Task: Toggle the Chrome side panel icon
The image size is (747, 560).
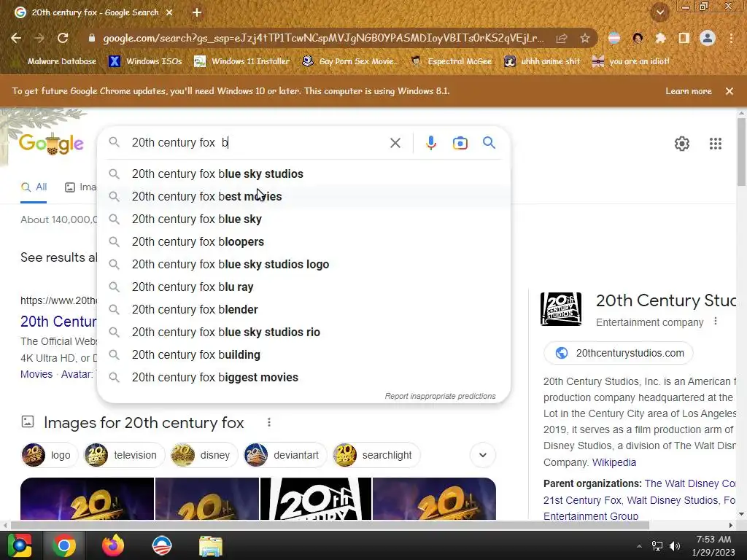Action: [x=684, y=38]
